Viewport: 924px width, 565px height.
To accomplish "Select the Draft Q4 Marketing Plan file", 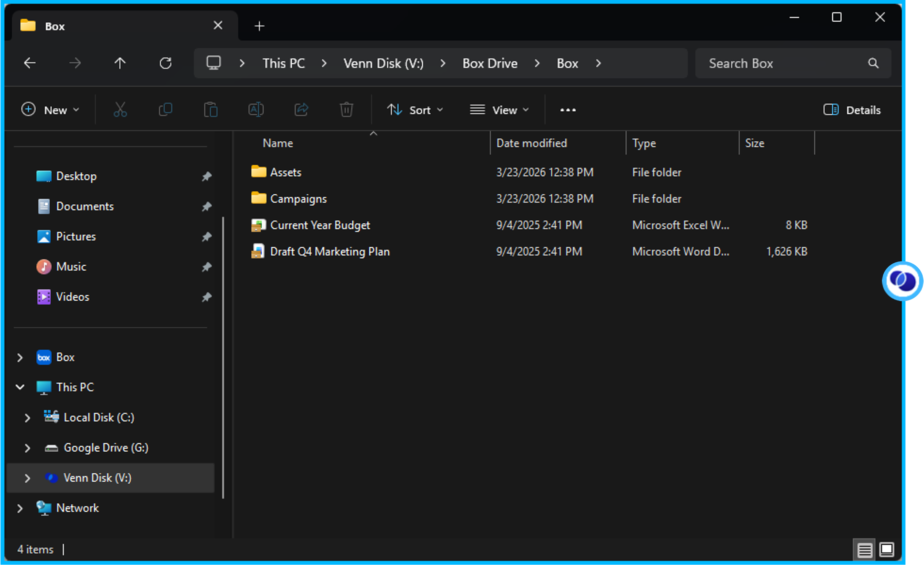I will pyautogui.click(x=330, y=252).
